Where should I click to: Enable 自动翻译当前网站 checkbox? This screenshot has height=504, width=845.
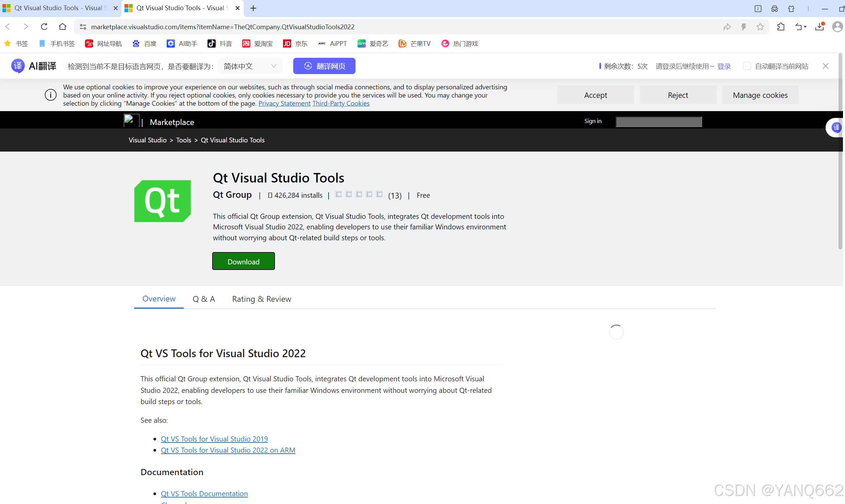coord(747,66)
